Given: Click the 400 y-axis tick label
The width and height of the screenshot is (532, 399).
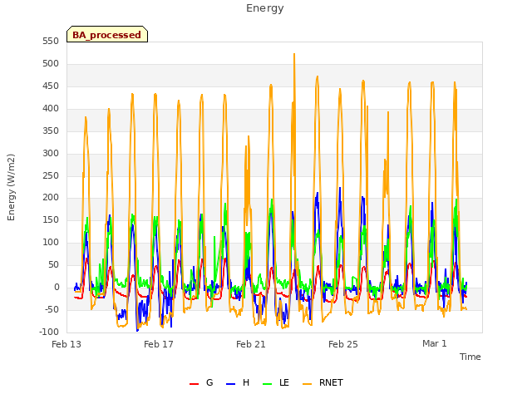Looking at the screenshot, I should click(51, 109).
